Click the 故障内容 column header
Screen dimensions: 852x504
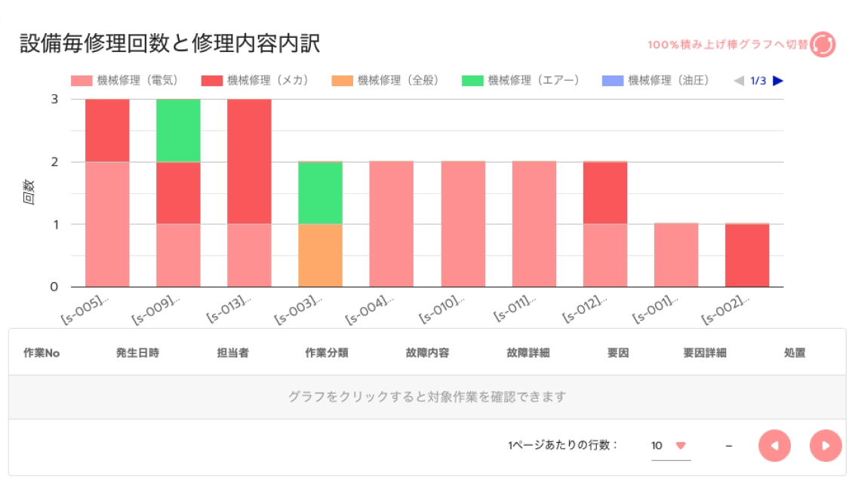click(427, 353)
